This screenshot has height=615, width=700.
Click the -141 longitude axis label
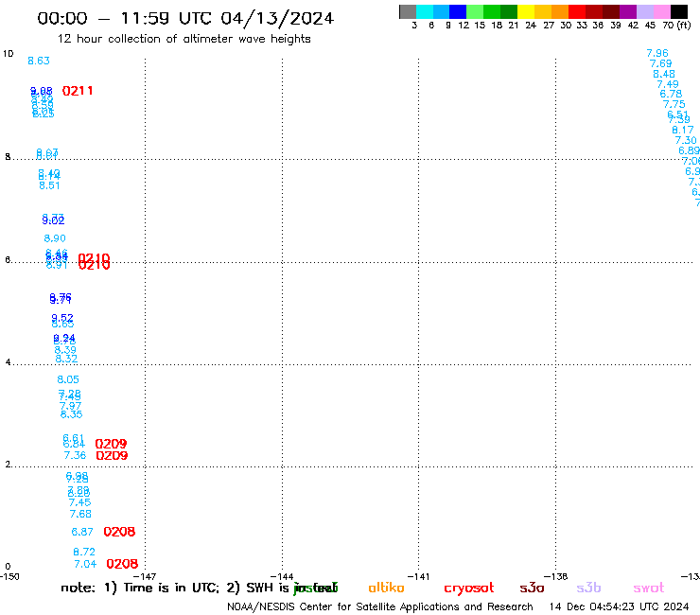tap(419, 577)
